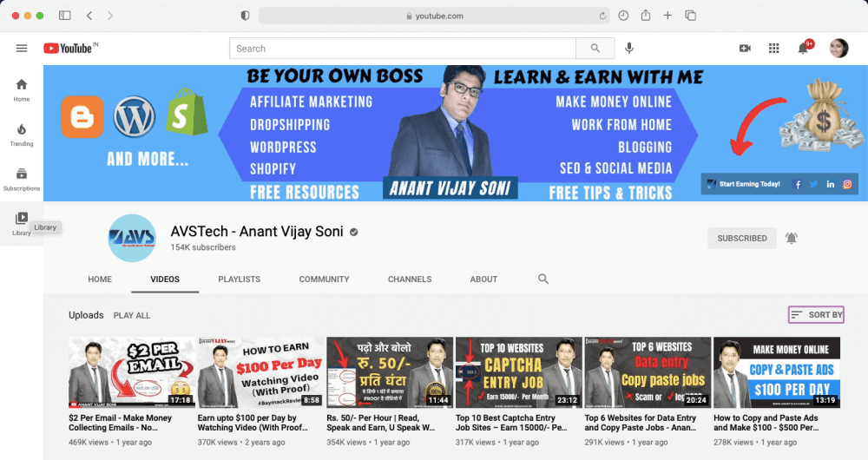Screen dimensions: 868x460
Task: Go to Home in the sidebar
Action: pyautogui.click(x=22, y=90)
